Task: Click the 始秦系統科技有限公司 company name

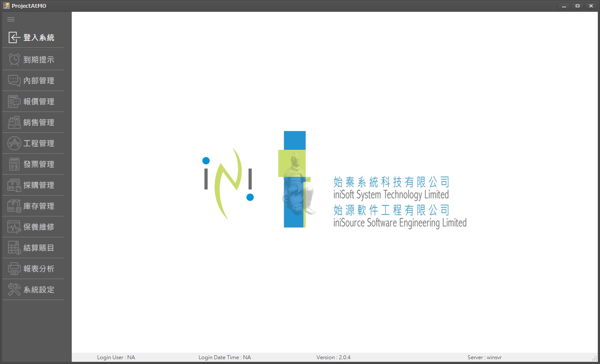Action: tap(391, 182)
